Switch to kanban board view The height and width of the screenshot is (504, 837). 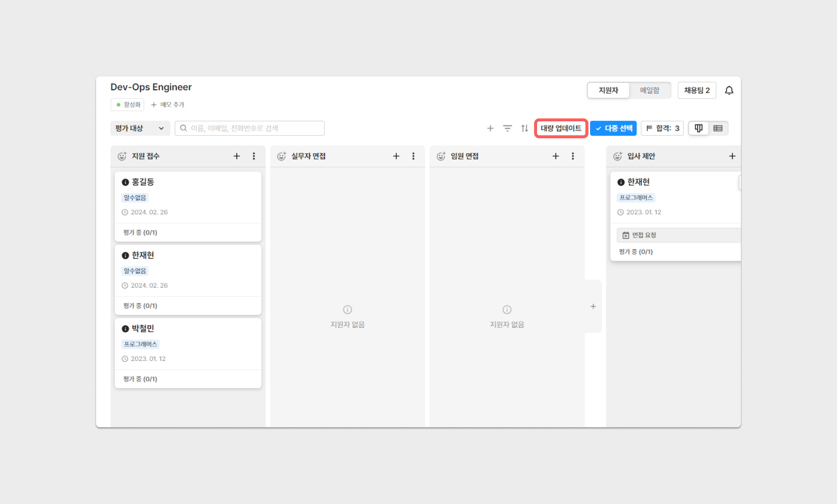(698, 128)
